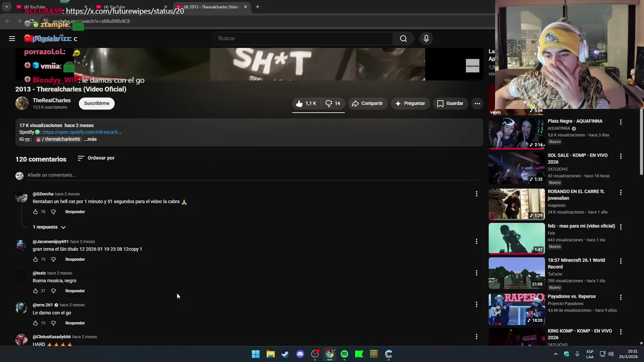Open TheRealCharles channel avatar
This screenshot has height=362, width=644.
22,103
